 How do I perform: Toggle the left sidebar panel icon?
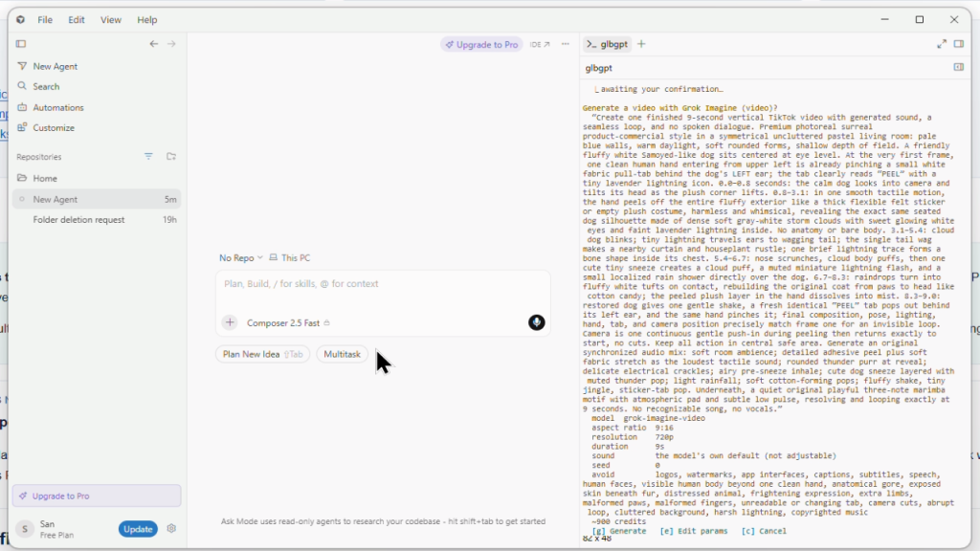21,44
